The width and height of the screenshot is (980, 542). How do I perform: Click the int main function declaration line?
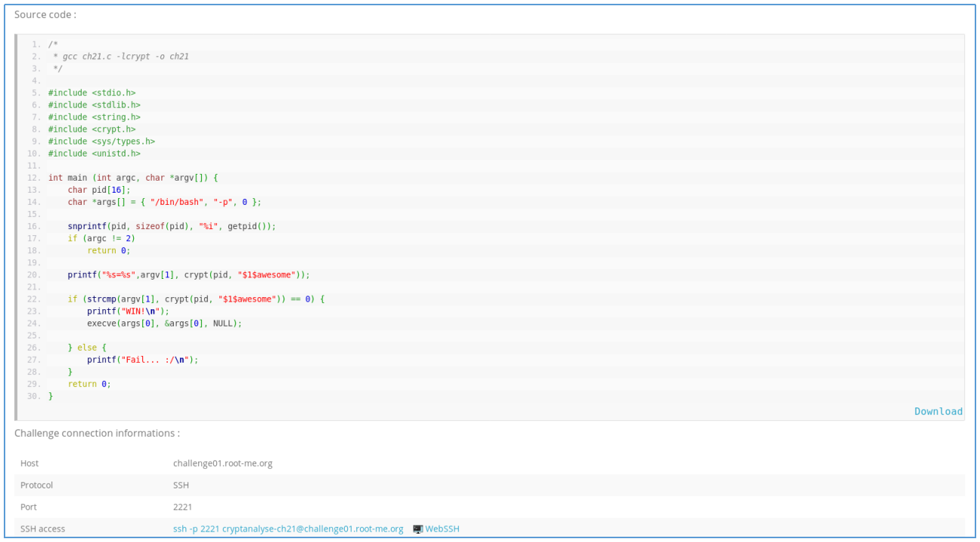[133, 178]
